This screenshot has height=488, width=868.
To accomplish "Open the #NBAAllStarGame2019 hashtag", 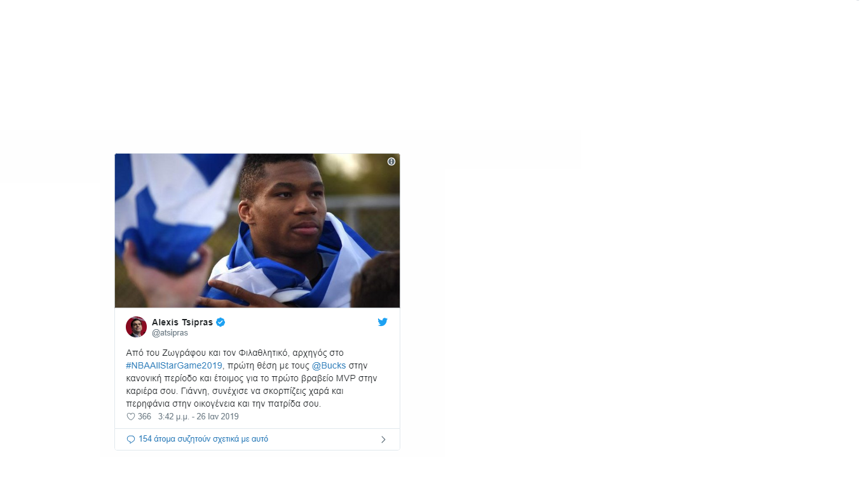I will pos(174,365).
